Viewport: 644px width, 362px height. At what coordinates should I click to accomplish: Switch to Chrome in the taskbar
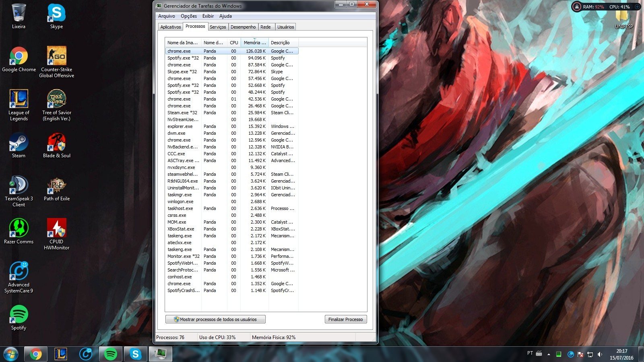pos(35,354)
